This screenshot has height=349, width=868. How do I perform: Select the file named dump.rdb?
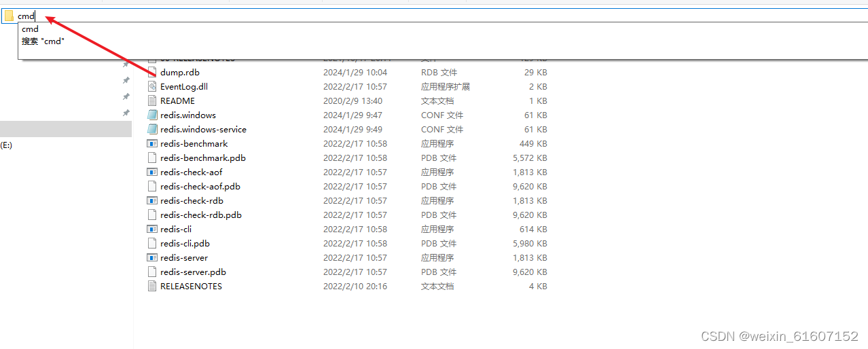click(180, 72)
